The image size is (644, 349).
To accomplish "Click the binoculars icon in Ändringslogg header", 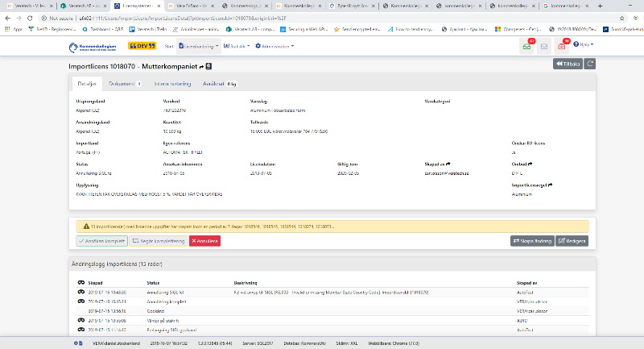I will click(80, 283).
